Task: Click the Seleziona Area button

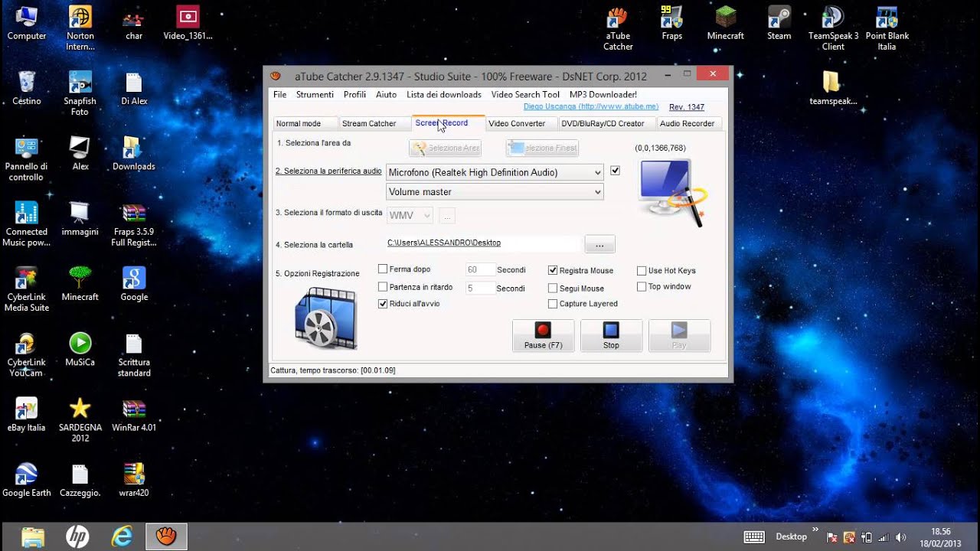Action: (445, 148)
